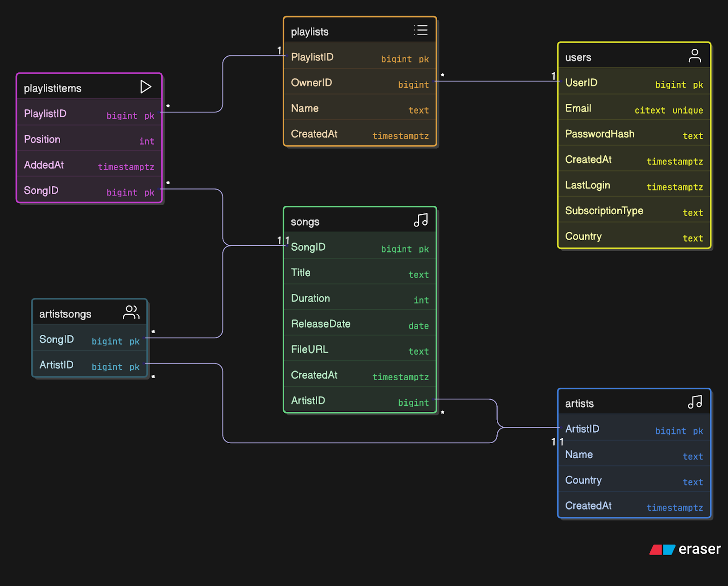Select the playlists table title
This screenshot has width=728, height=586.
coord(309,32)
